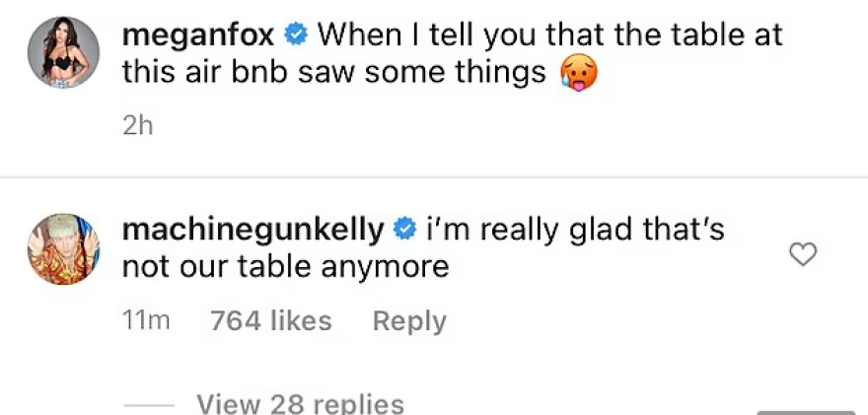Tap the dash line before View 28 replies

coord(148,405)
